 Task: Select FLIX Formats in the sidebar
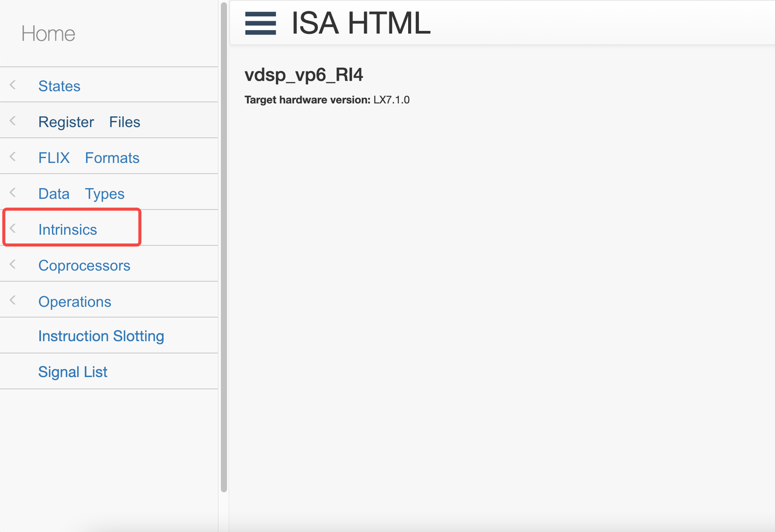[x=88, y=158]
